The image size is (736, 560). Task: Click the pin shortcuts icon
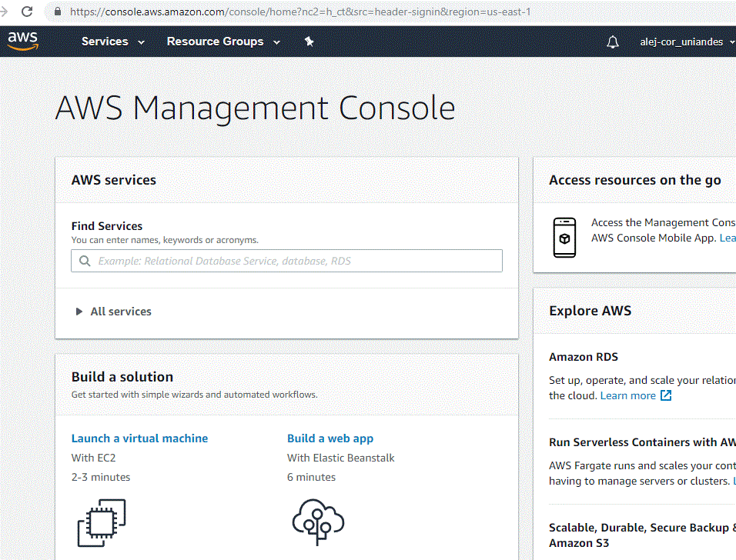pyautogui.click(x=309, y=42)
